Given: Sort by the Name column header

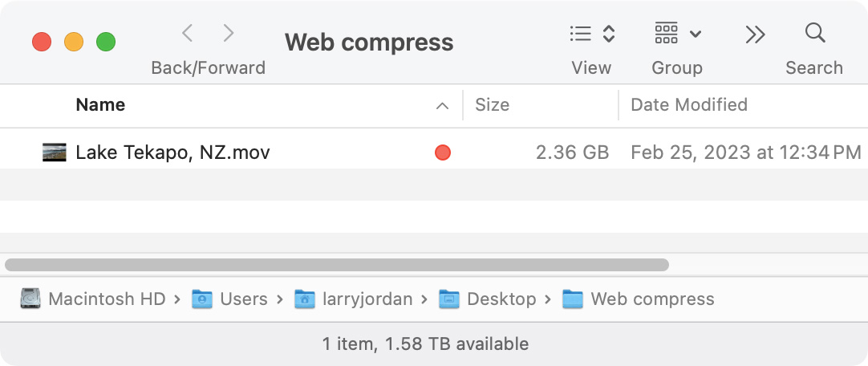Looking at the screenshot, I should coord(100,105).
